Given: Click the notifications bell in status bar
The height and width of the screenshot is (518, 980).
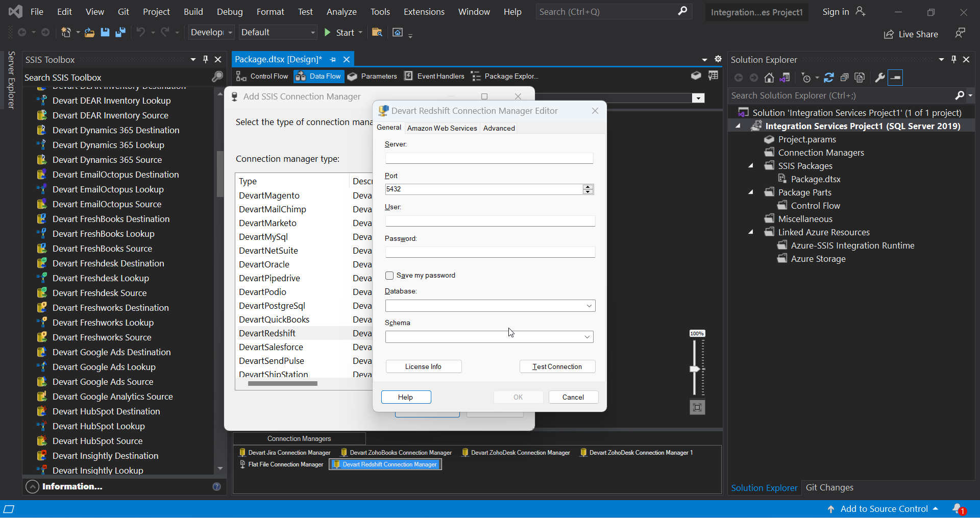Looking at the screenshot, I should coord(958,509).
